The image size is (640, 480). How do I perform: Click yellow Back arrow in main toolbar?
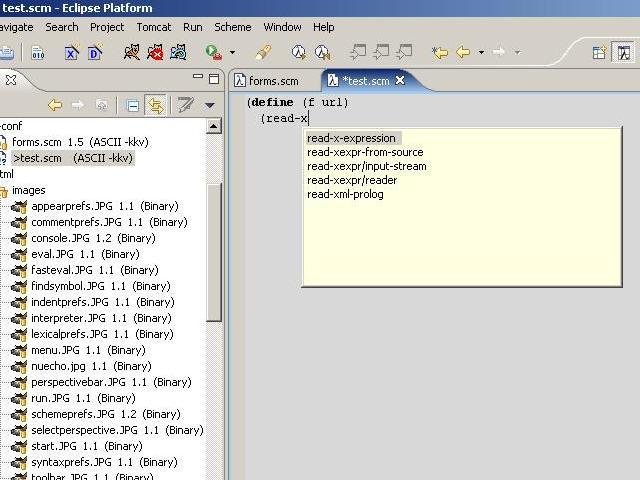(x=463, y=52)
